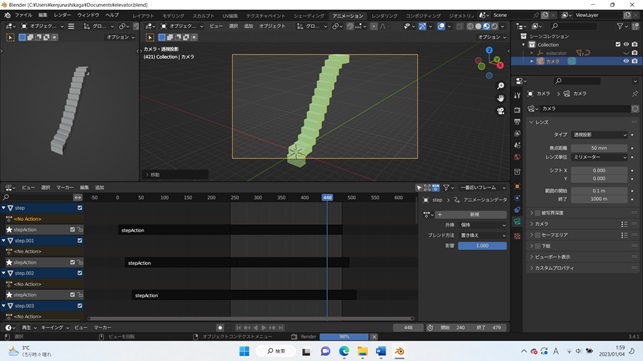Click the オプション button in main viewport
Viewport: 643px width, 361px height.
[x=492, y=37]
